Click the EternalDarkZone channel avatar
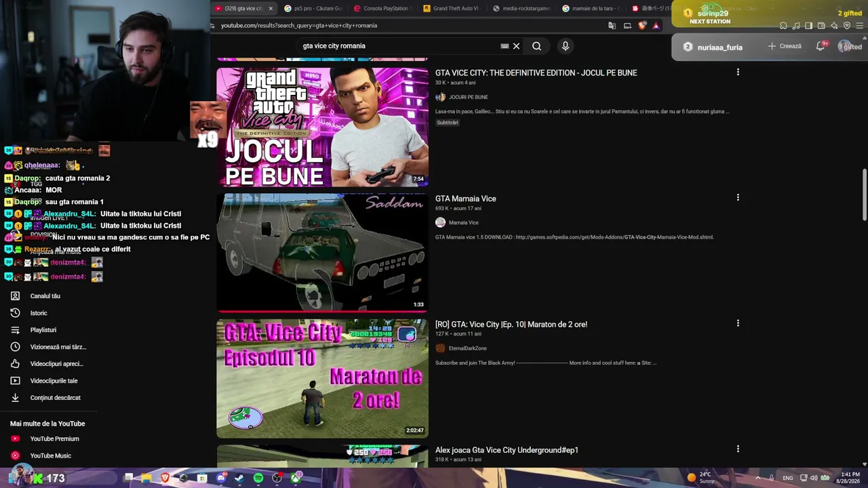Image resolution: width=868 pixels, height=488 pixels. 440,348
